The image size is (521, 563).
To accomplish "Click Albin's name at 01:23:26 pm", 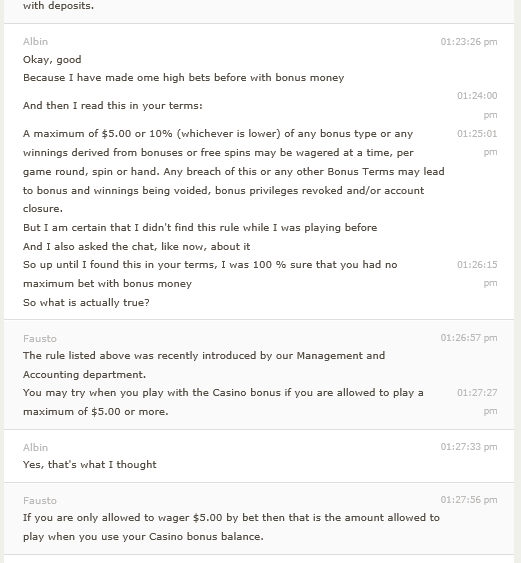I will tap(35, 42).
